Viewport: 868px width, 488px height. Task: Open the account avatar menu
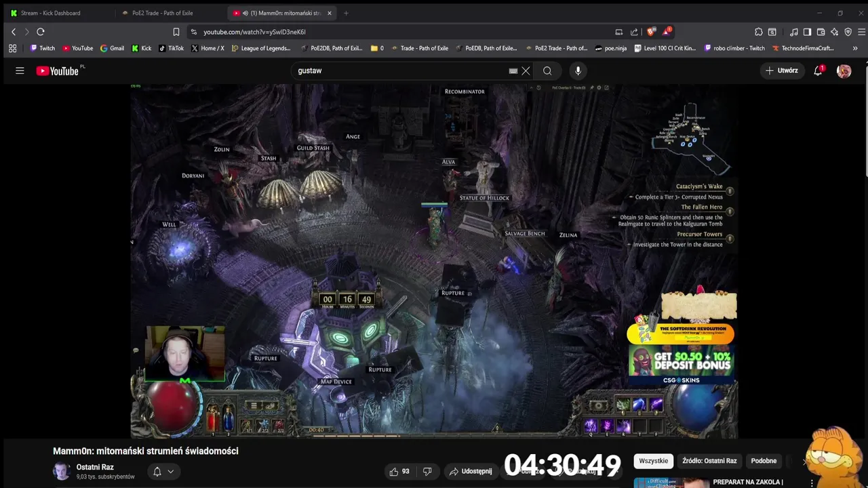click(x=844, y=70)
